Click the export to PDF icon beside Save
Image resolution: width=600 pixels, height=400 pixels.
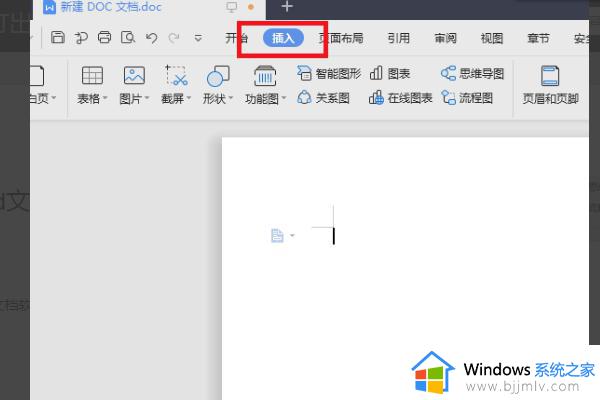coord(81,38)
